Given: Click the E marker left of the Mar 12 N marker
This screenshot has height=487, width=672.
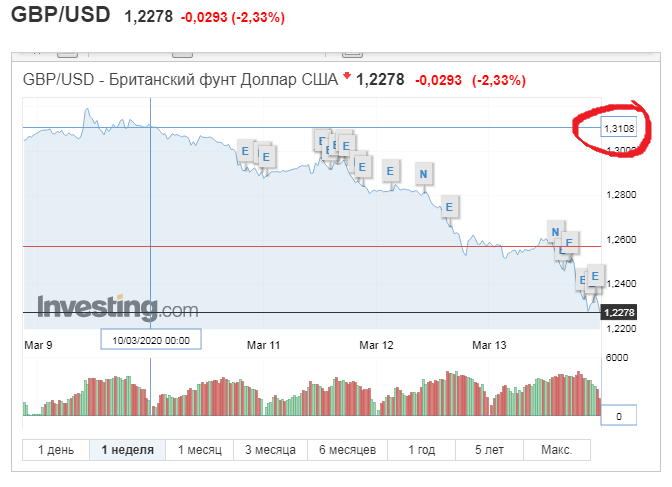Looking at the screenshot, I should click(x=390, y=170).
